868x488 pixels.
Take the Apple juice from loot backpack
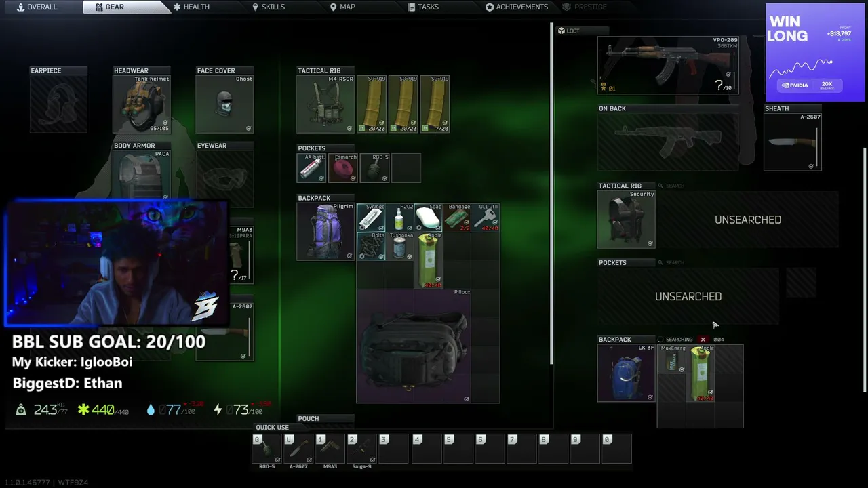(x=700, y=373)
